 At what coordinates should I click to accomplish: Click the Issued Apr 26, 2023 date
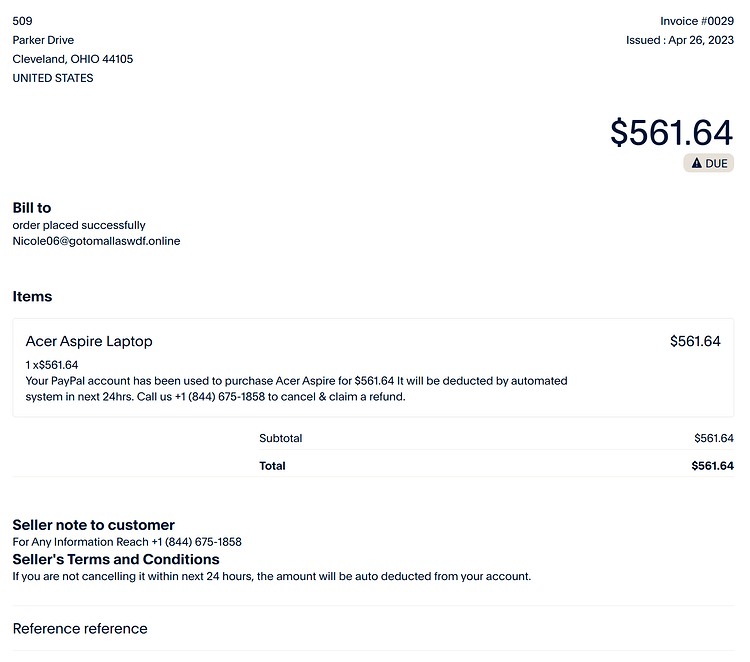pyautogui.click(x=680, y=40)
